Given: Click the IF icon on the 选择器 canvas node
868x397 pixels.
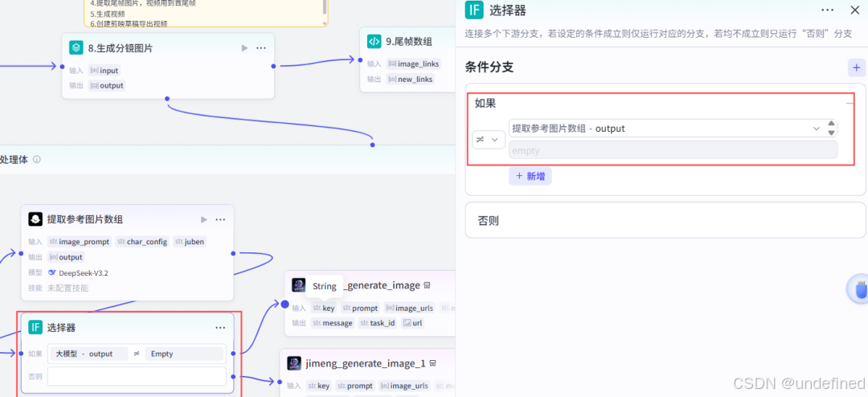Looking at the screenshot, I should point(35,327).
